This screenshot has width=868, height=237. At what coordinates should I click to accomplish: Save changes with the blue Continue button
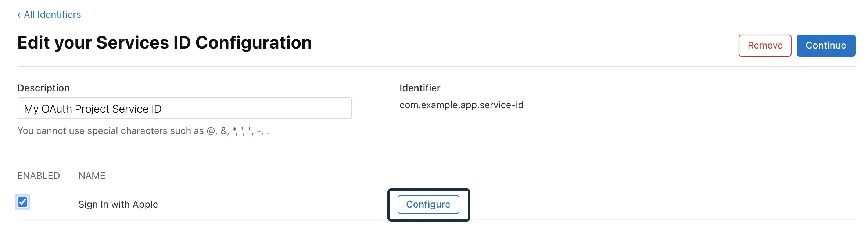click(x=826, y=45)
